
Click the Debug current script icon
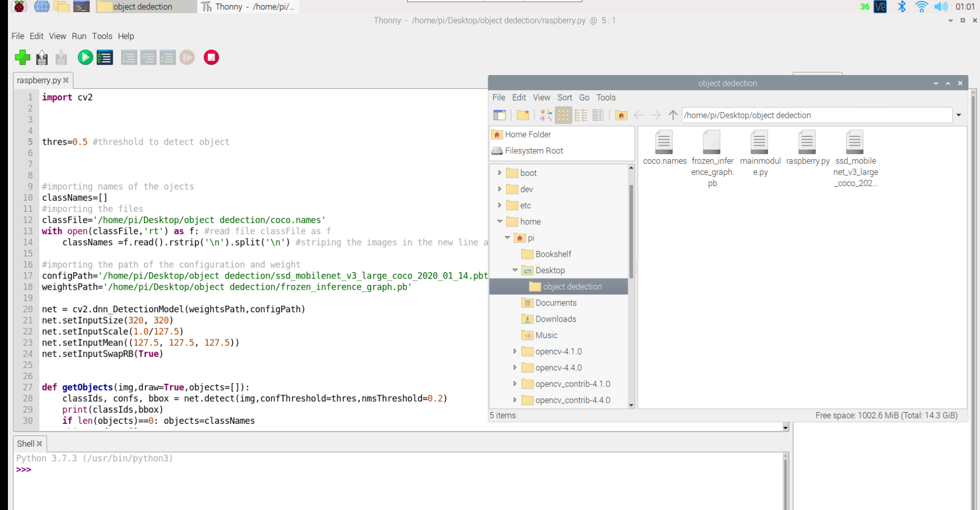105,58
